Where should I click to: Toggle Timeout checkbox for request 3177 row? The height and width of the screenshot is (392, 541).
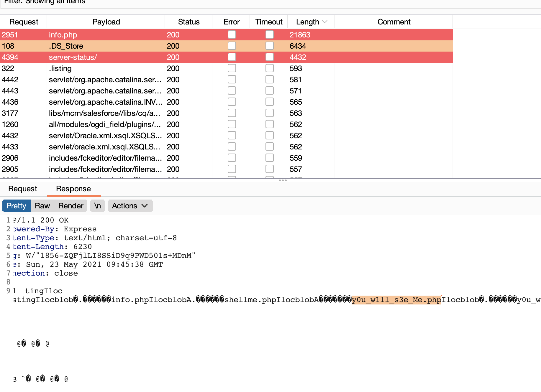[x=270, y=113]
